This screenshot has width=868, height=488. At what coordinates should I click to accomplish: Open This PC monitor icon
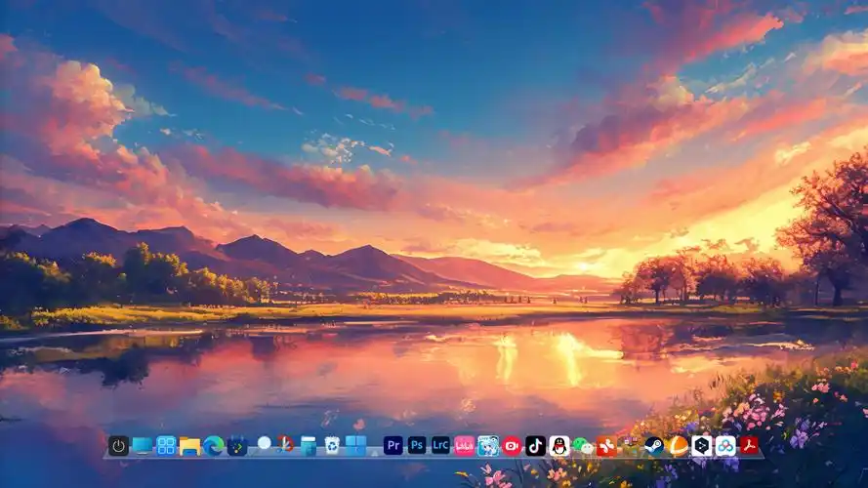tap(143, 446)
